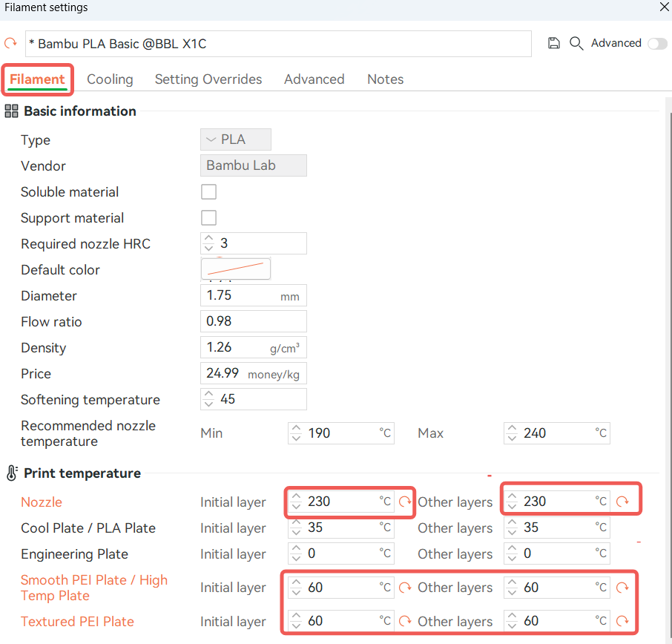Image resolution: width=672 pixels, height=644 pixels.
Task: Open the Setting Overrides tab
Action: pos(208,79)
